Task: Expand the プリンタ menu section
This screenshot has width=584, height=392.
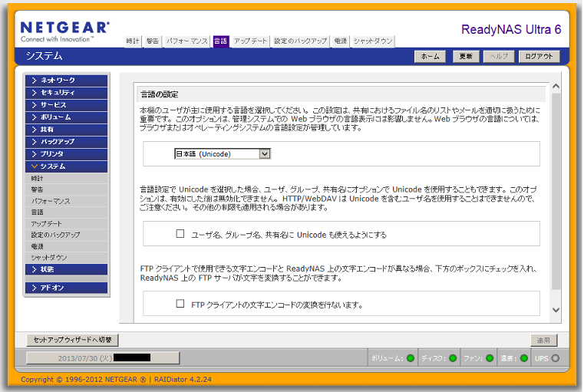Action: [x=66, y=154]
